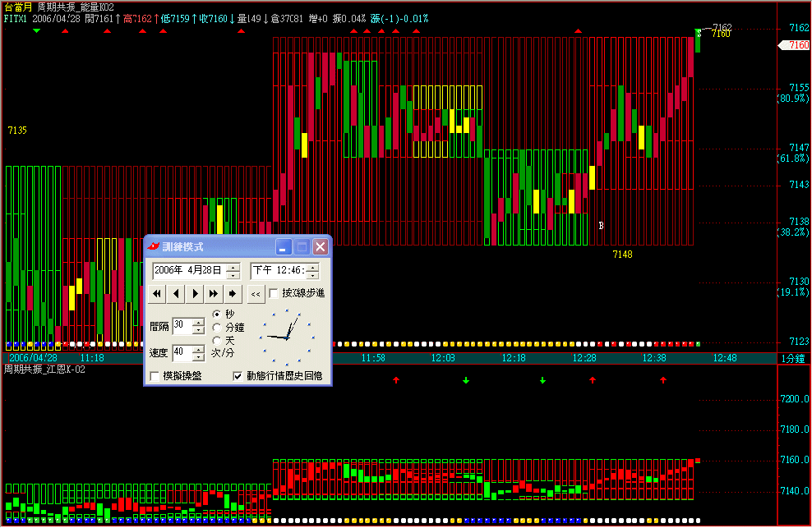The width and height of the screenshot is (812, 528).
Task: Uncheck the 動態行情歷史回憶 checkbox
Action: tap(238, 376)
